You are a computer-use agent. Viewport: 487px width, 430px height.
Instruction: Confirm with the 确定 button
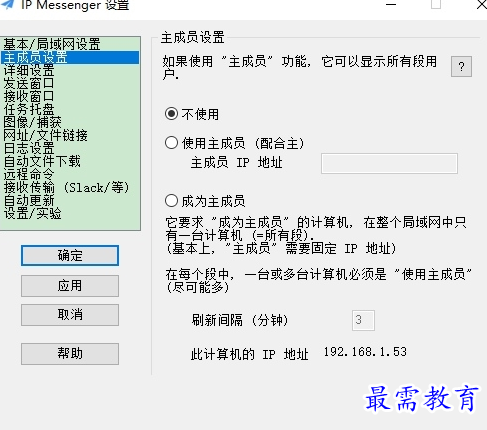point(70,256)
